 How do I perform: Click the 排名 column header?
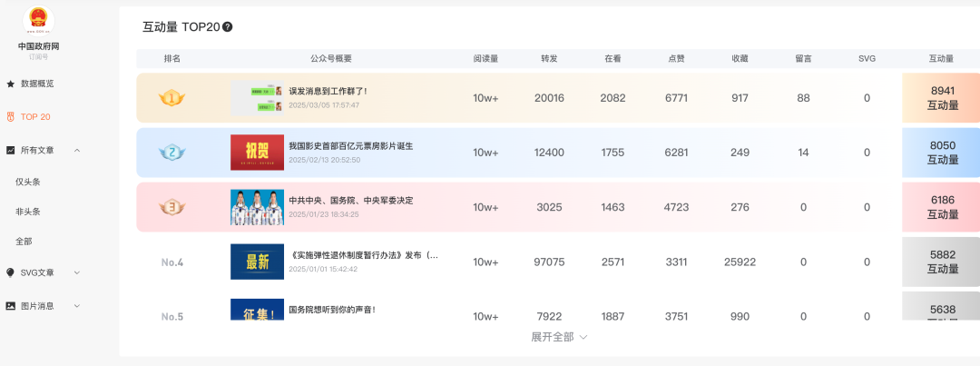[x=171, y=58]
